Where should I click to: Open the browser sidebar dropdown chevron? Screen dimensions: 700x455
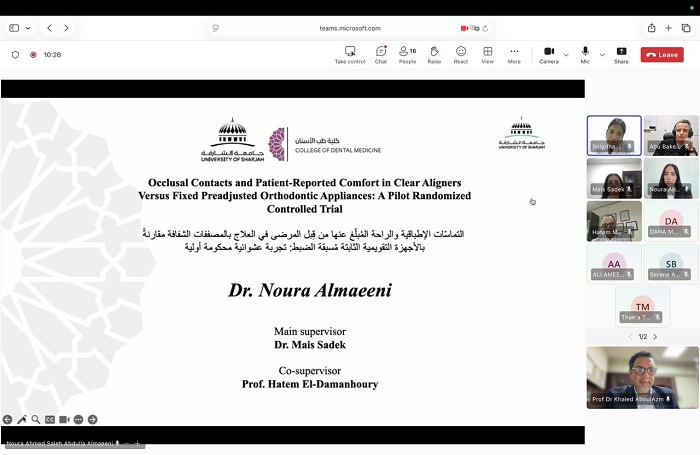[28, 28]
